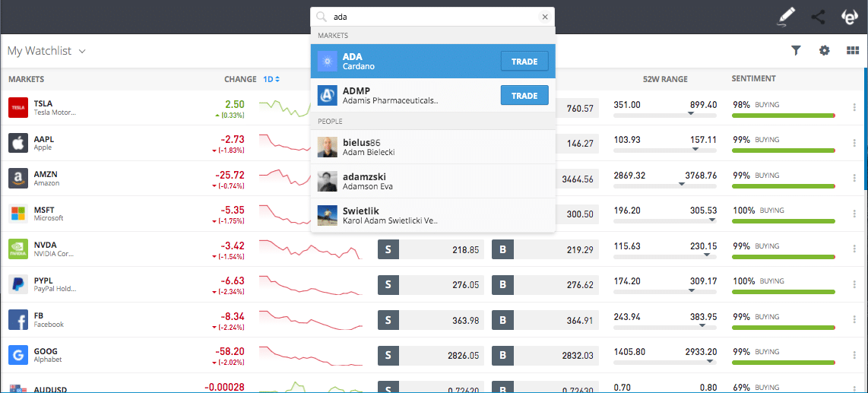Click the Facebook logo icon
868x393 pixels.
tap(18, 320)
